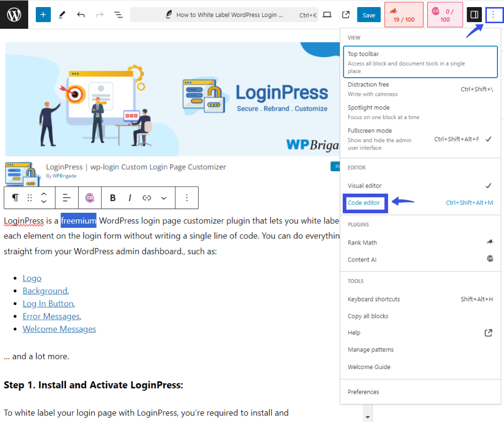Toggle Spotlight mode
The width and height of the screenshot is (504, 422).
point(420,112)
